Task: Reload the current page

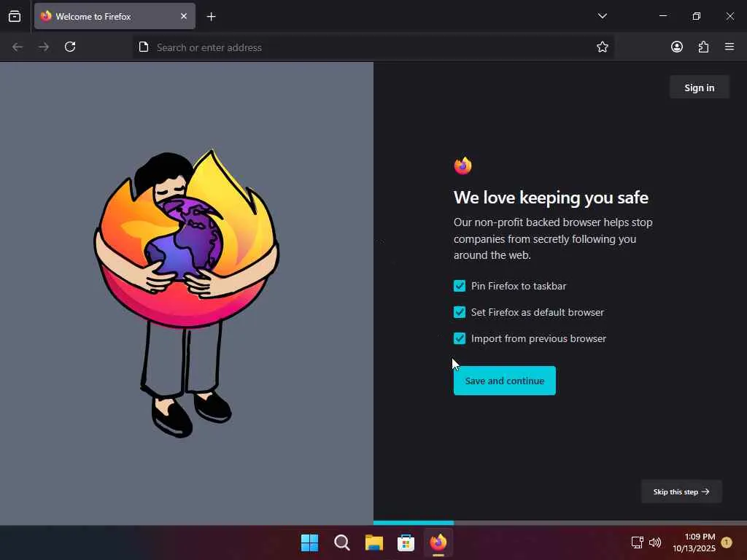Action: pyautogui.click(x=70, y=47)
